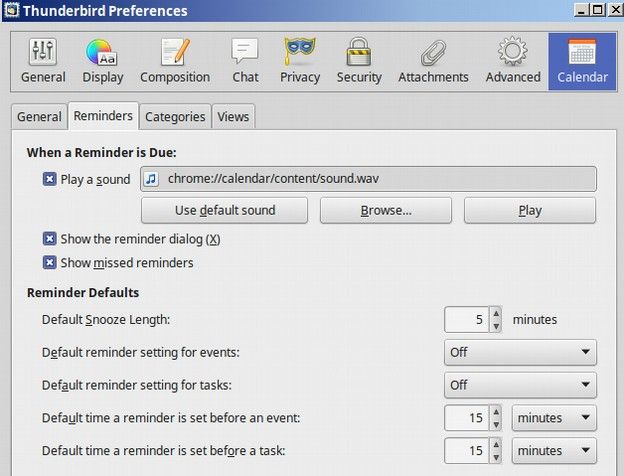Screen dimensions: 624x476
Task: Click the When a Reminder is Due heading
Action: tap(101, 152)
